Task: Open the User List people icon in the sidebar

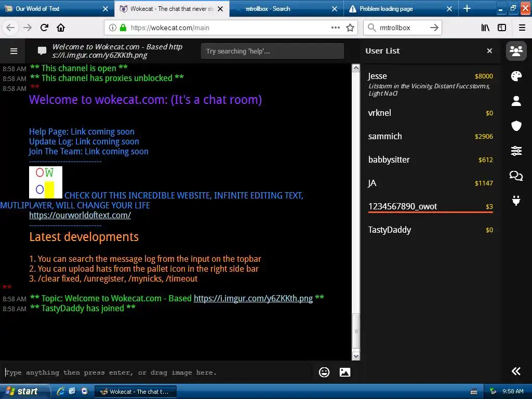Action: pyautogui.click(x=516, y=51)
